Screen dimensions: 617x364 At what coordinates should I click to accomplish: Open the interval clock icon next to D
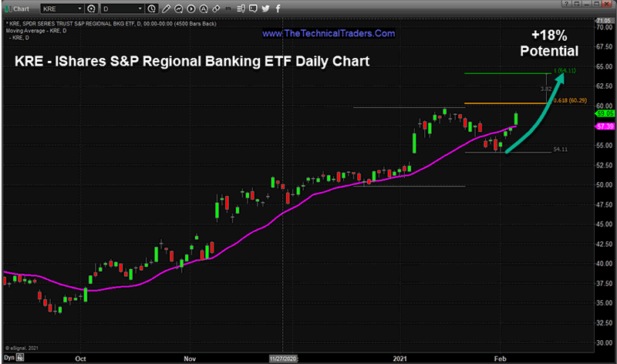point(151,8)
